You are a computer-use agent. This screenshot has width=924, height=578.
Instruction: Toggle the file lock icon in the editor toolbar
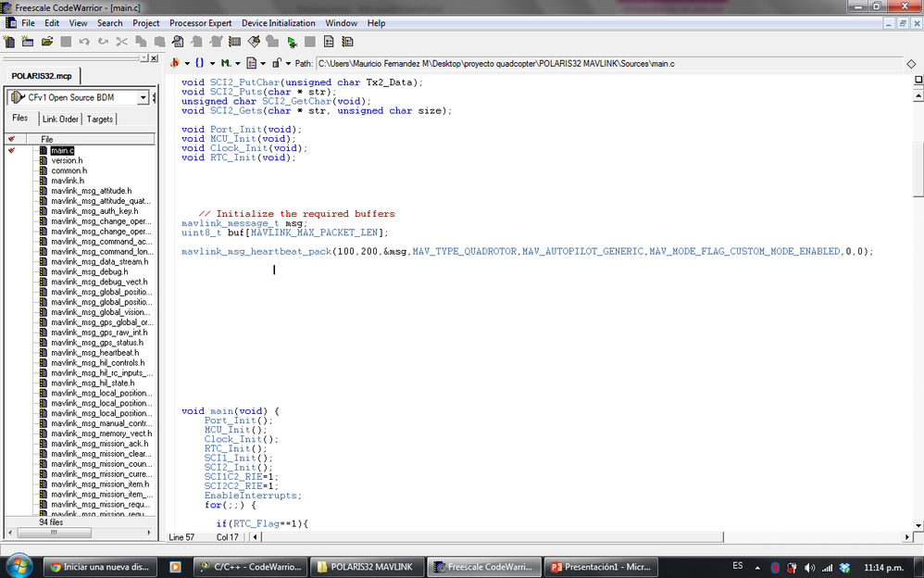[x=277, y=64]
